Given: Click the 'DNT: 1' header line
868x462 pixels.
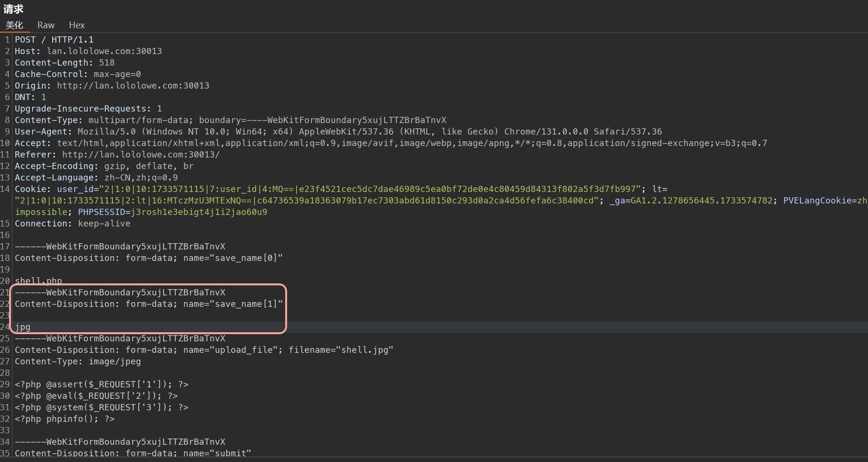Looking at the screenshot, I should pyautogui.click(x=31, y=97).
